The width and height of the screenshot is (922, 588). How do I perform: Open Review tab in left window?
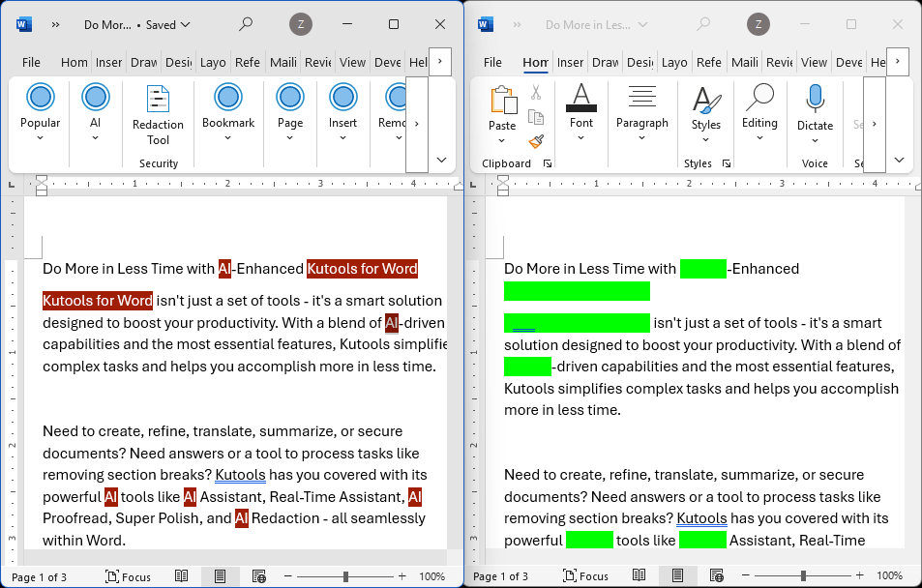point(318,62)
